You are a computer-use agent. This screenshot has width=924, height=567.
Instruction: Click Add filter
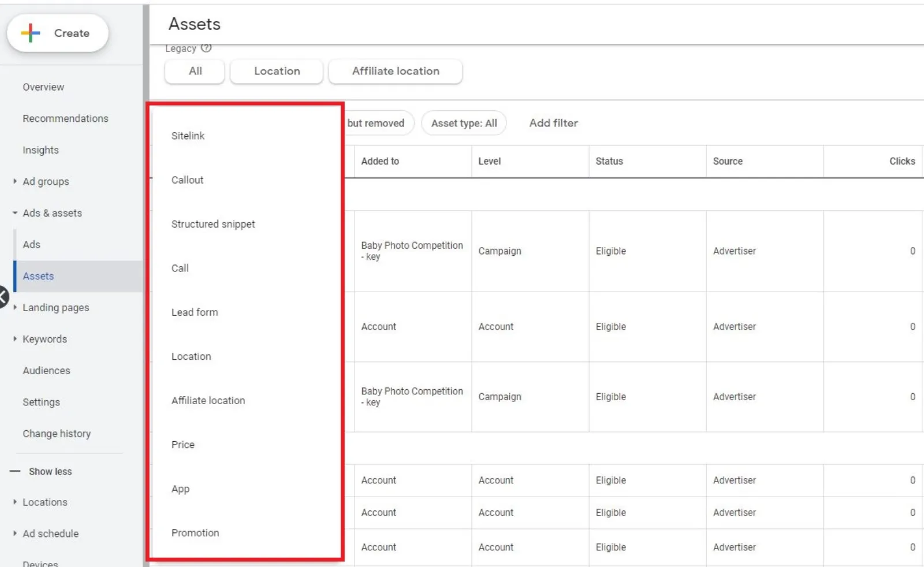(553, 123)
